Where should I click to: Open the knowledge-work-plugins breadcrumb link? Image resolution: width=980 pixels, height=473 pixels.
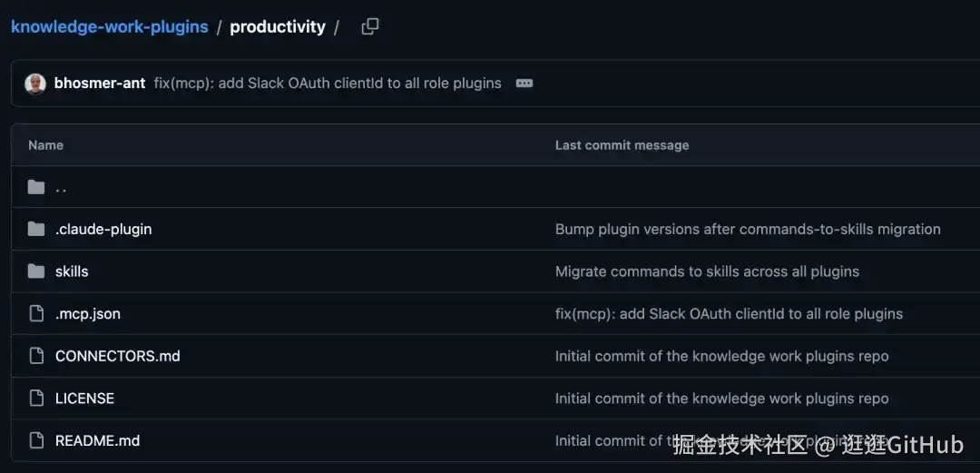110,27
